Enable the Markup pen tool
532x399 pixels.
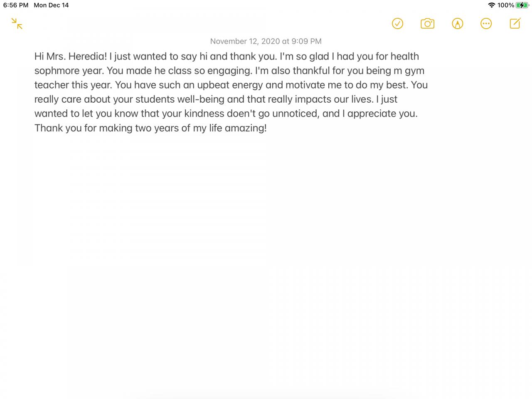click(457, 24)
